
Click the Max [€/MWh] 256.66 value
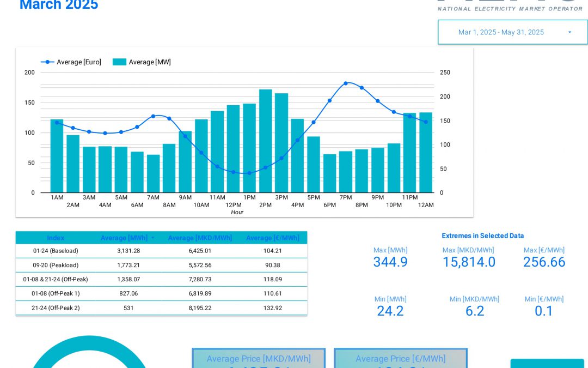[544, 262]
